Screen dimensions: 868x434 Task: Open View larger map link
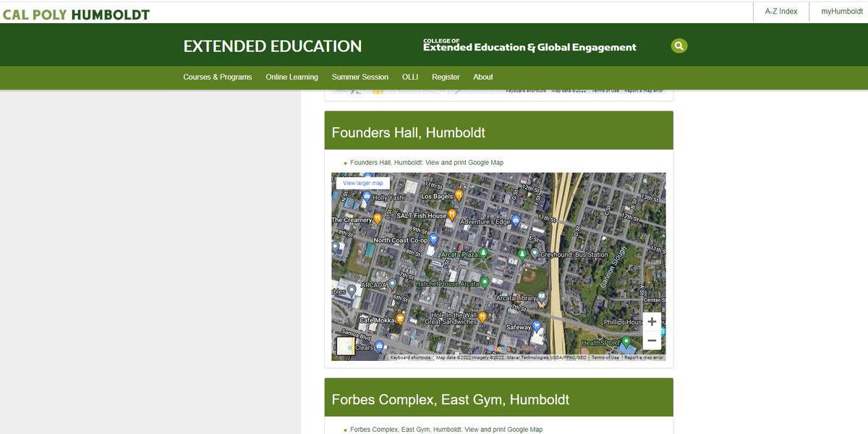coord(363,183)
